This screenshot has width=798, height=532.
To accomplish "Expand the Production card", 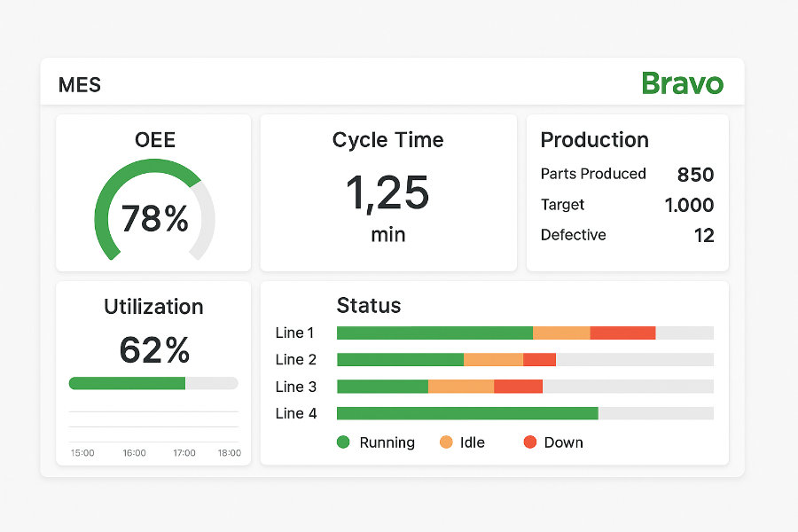I will tap(594, 140).
